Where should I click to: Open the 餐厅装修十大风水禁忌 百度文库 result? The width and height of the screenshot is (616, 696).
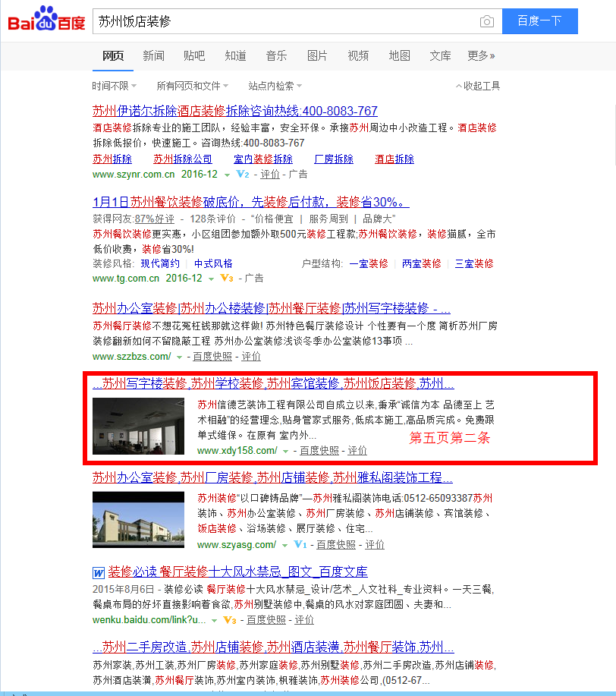237,572
